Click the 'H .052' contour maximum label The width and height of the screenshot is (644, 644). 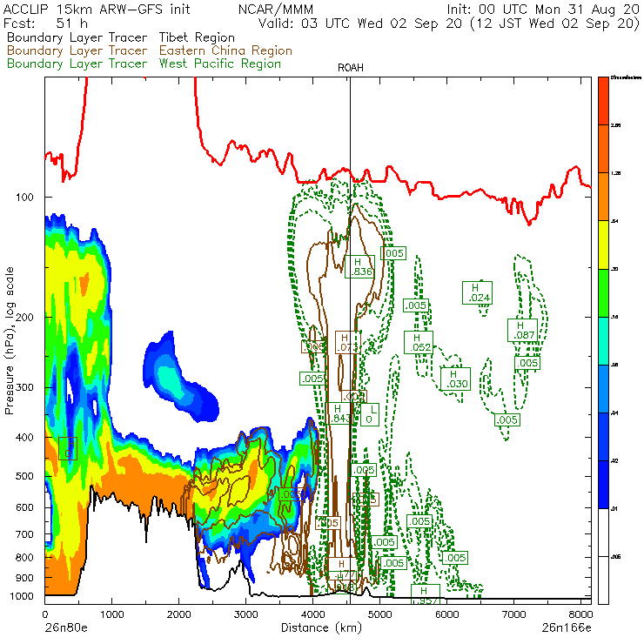(x=418, y=343)
